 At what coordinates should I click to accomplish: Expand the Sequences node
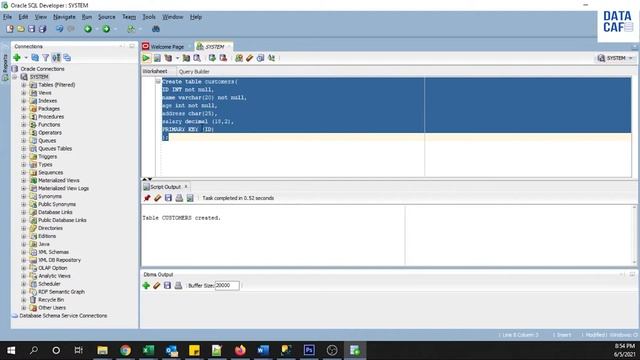(24, 173)
